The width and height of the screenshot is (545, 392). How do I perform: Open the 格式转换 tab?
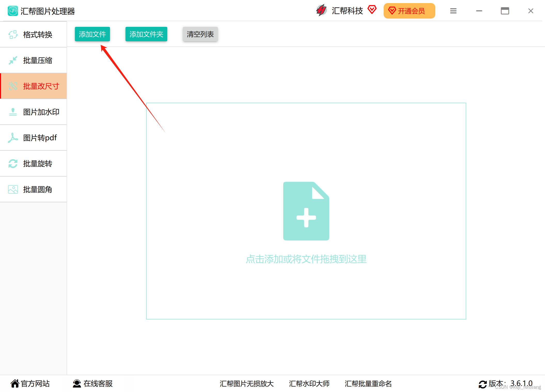point(34,35)
